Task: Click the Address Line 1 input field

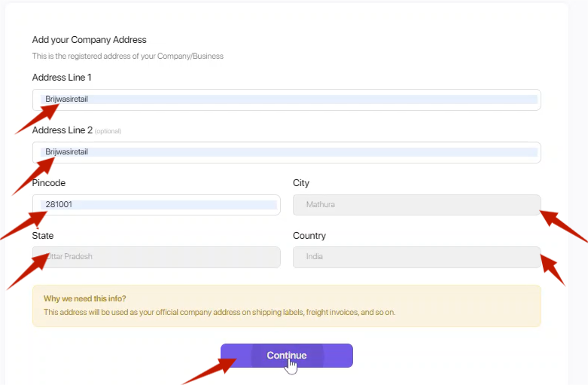Action: click(286, 99)
